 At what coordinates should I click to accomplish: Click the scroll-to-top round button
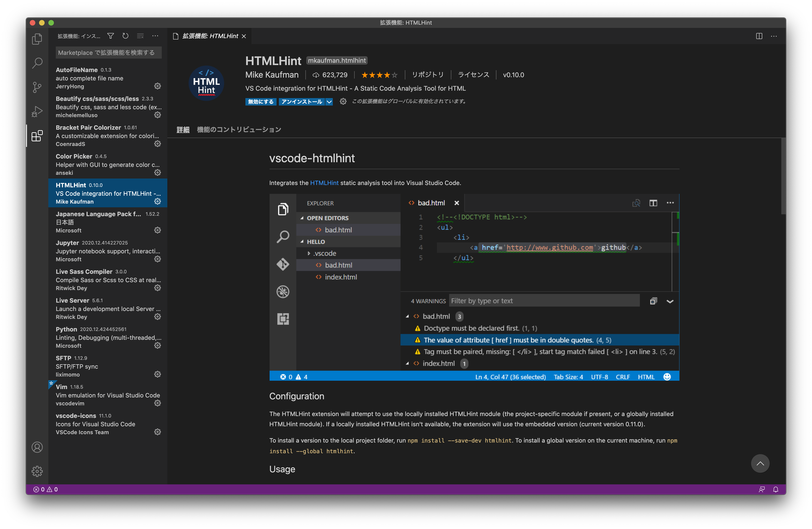760,463
